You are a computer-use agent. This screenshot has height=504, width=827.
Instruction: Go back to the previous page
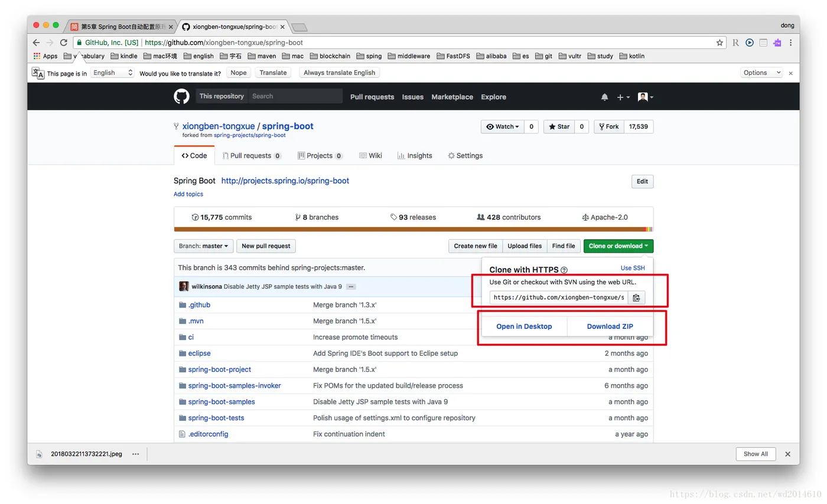[x=36, y=42]
